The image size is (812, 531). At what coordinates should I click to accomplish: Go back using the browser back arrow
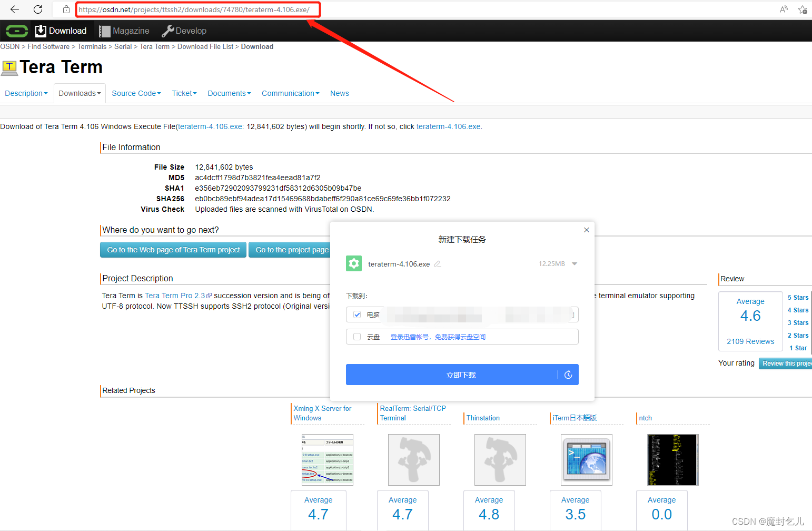point(15,9)
